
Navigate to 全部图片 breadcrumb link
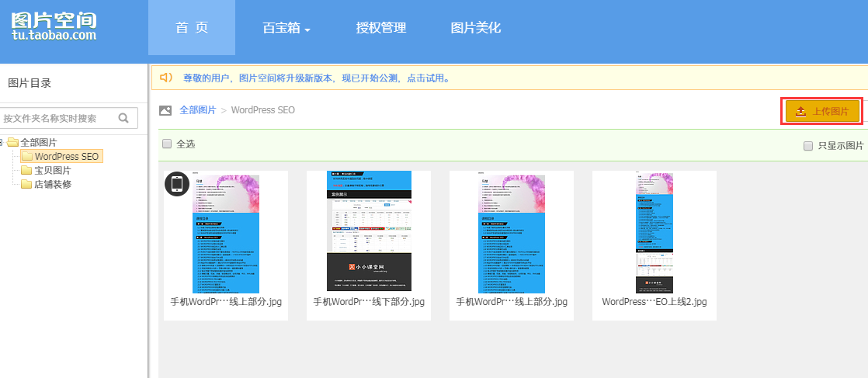point(198,110)
